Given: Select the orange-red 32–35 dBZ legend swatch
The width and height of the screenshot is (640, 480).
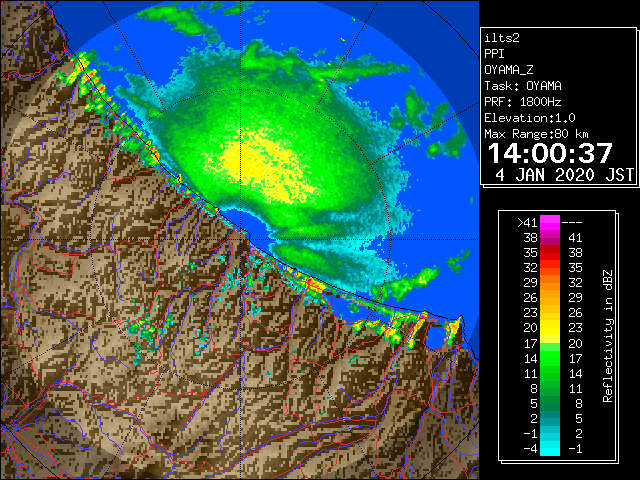Looking at the screenshot, I should point(550,268).
